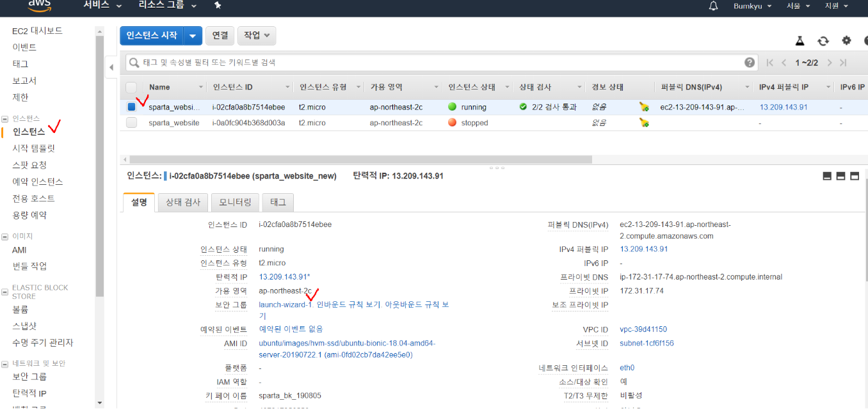The image size is (868, 410).
Task: Open the 리소스 그룹 menu
Action: tap(167, 5)
